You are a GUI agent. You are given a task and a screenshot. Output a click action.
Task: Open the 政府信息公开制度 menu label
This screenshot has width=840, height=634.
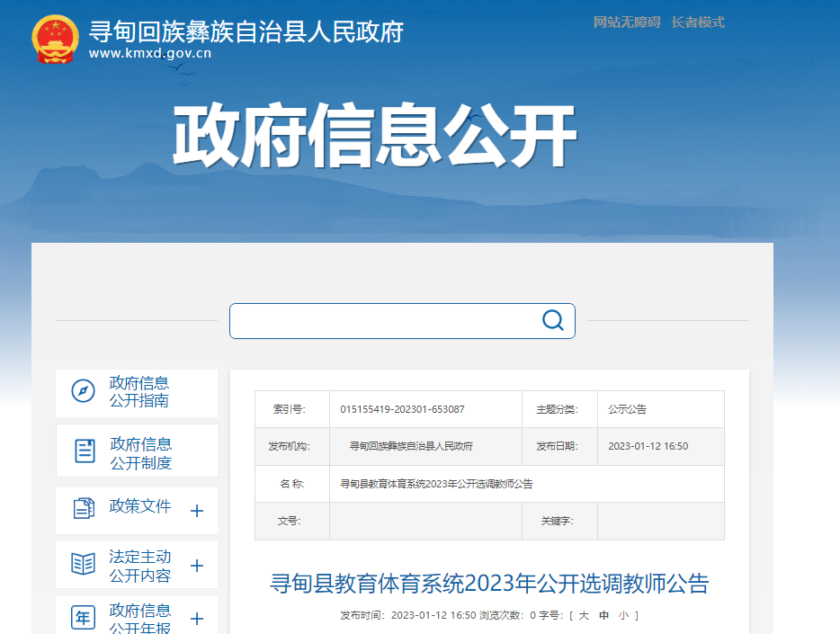pyautogui.click(x=140, y=453)
